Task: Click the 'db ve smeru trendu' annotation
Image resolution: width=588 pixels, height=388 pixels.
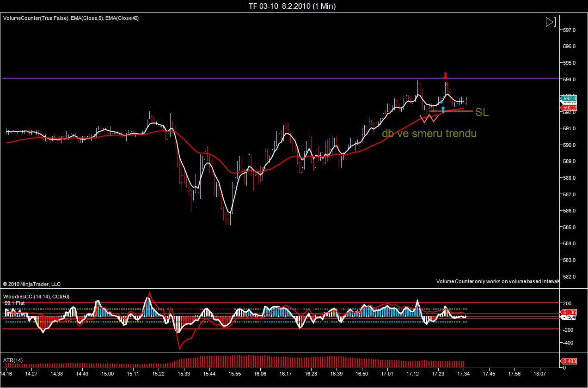Action: coord(429,133)
